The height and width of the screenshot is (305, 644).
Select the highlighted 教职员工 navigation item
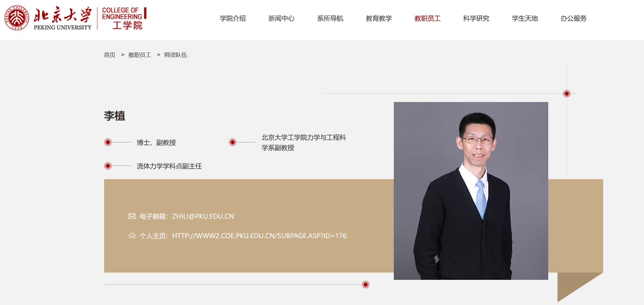(x=427, y=18)
